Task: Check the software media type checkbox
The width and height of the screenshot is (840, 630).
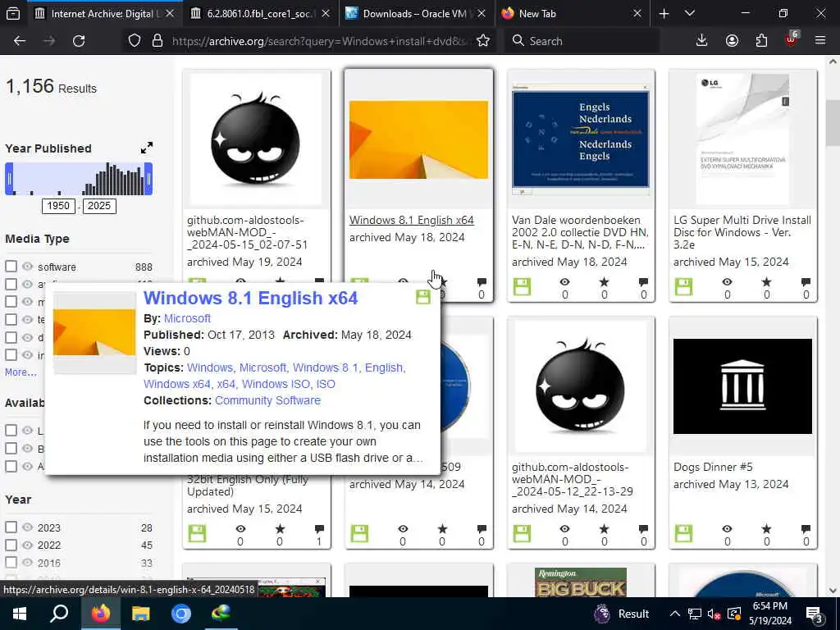Action: 11,267
